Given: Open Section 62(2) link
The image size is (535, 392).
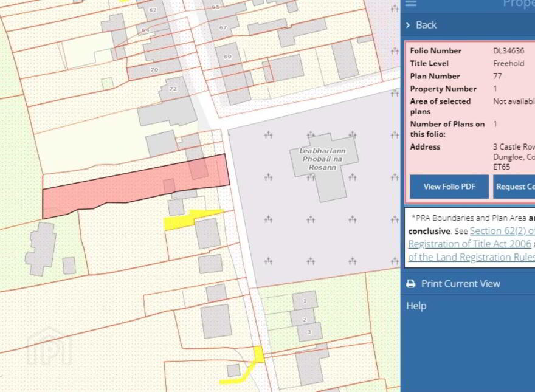Looking at the screenshot, I should (x=502, y=231).
